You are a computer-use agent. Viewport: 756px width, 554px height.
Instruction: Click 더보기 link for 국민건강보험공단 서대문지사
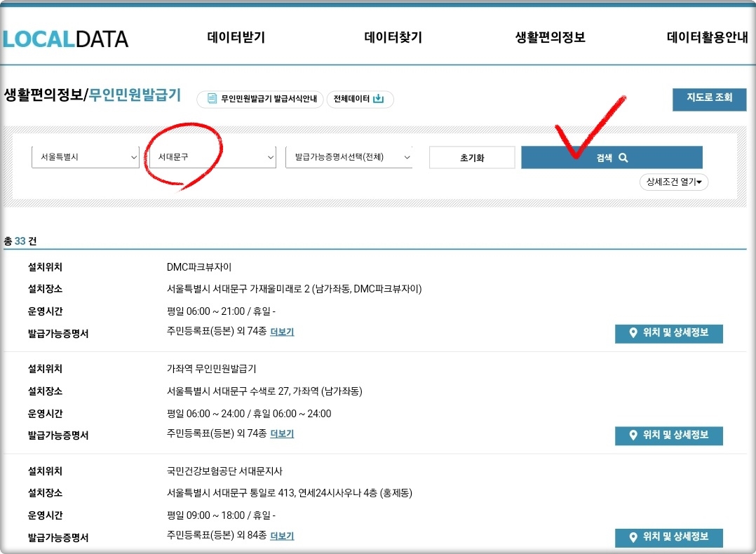coord(282,536)
